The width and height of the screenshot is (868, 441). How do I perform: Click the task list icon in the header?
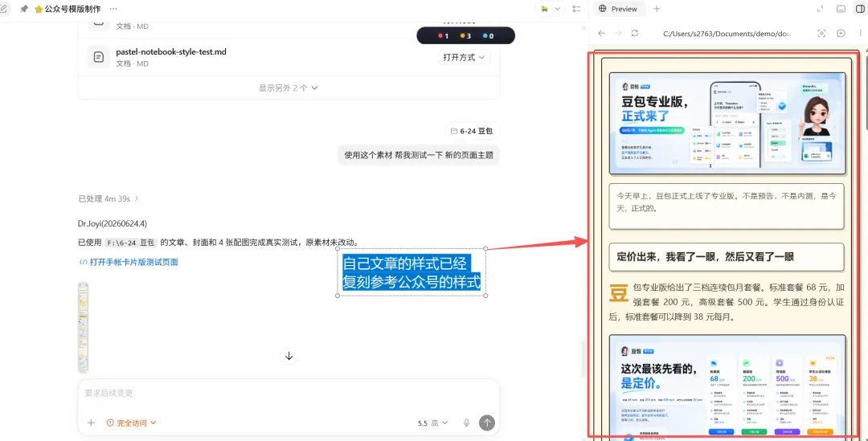click(577, 9)
